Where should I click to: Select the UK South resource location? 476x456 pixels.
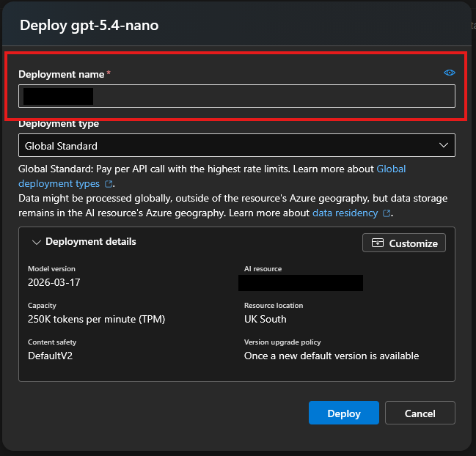pyautogui.click(x=265, y=319)
